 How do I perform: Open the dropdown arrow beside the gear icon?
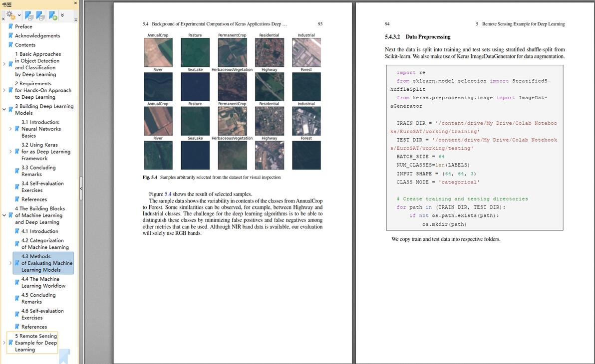tap(19, 15)
